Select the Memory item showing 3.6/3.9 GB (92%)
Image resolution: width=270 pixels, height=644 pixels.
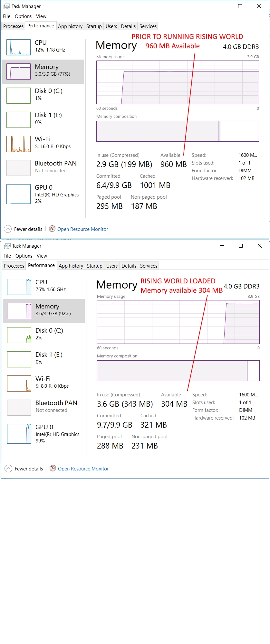(44, 311)
